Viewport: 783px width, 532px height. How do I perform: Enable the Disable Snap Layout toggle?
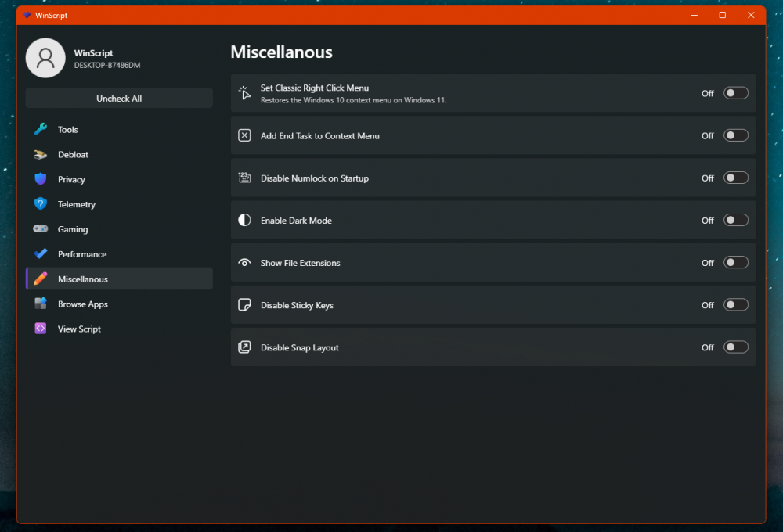point(735,347)
